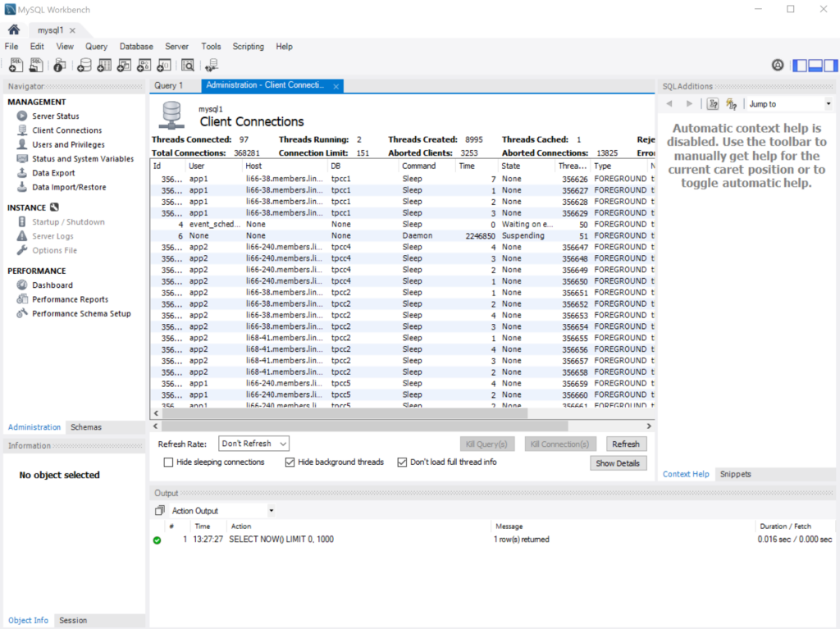Uncheck Hide background threads
The height and width of the screenshot is (629, 840).
tap(290, 463)
